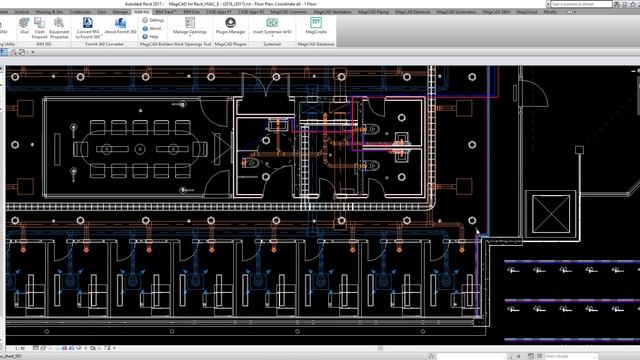This screenshot has width=640, height=360.
Task: Click the first quick access toolbar icon
Action: pos(4,52)
